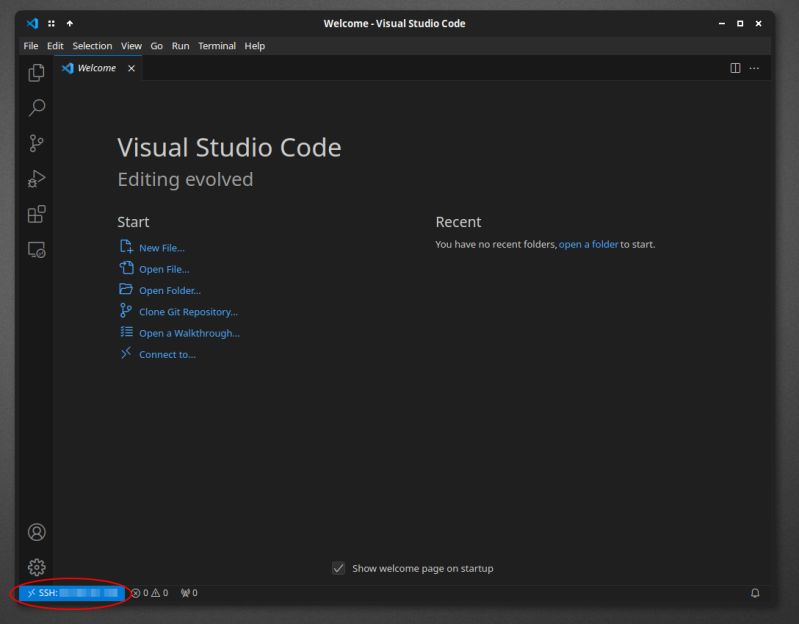Click the SSH remote indicator in status bar

pyautogui.click(x=72, y=593)
